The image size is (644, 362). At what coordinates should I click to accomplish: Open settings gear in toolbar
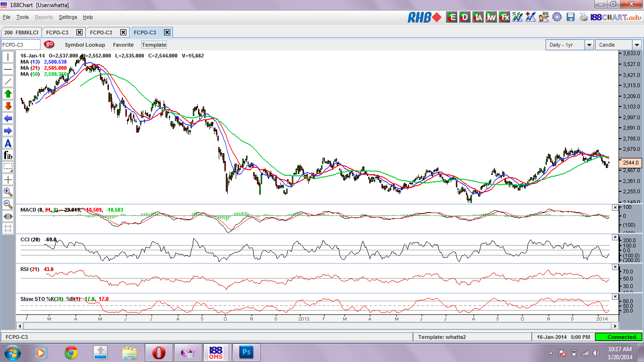point(557,17)
